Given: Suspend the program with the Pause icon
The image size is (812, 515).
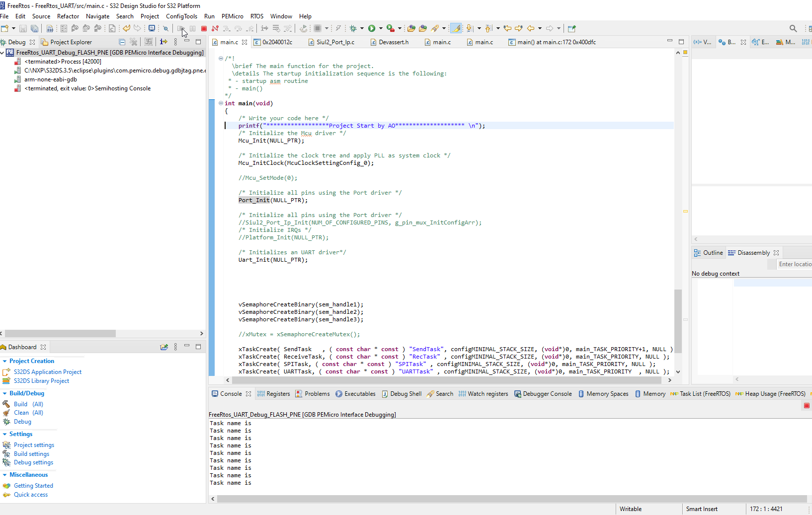Looking at the screenshot, I should tap(192, 28).
